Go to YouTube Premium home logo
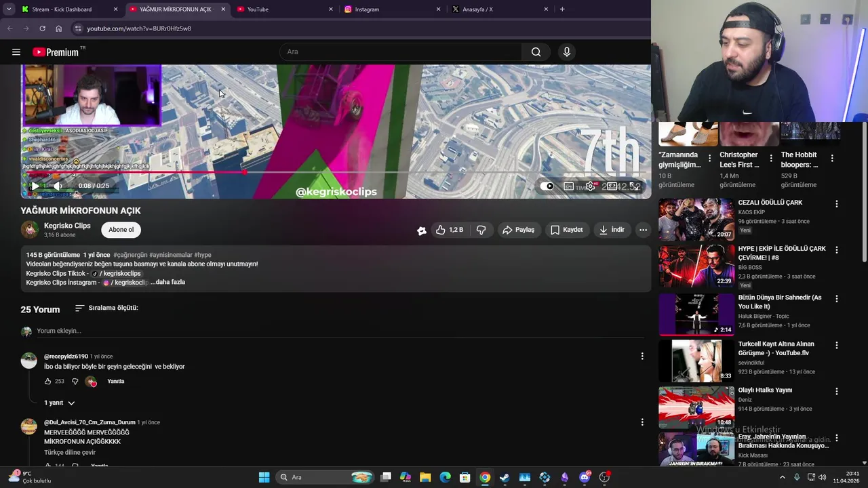The height and width of the screenshot is (488, 868). pos(56,52)
